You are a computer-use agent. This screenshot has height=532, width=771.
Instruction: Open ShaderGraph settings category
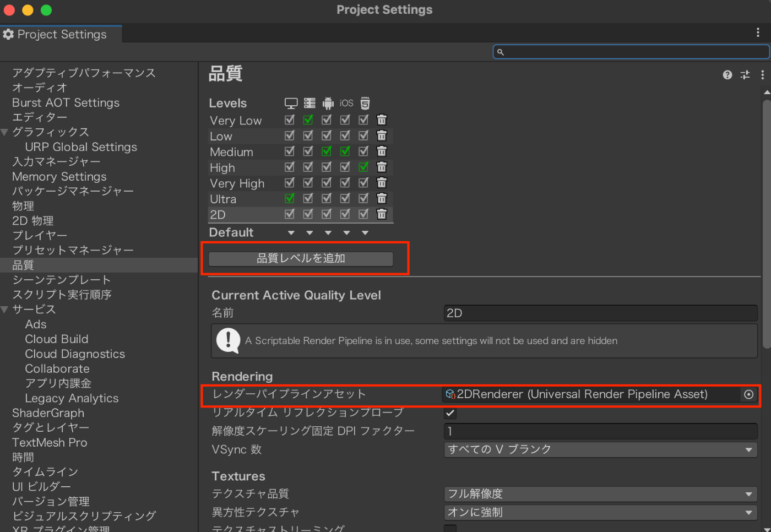tap(48, 413)
